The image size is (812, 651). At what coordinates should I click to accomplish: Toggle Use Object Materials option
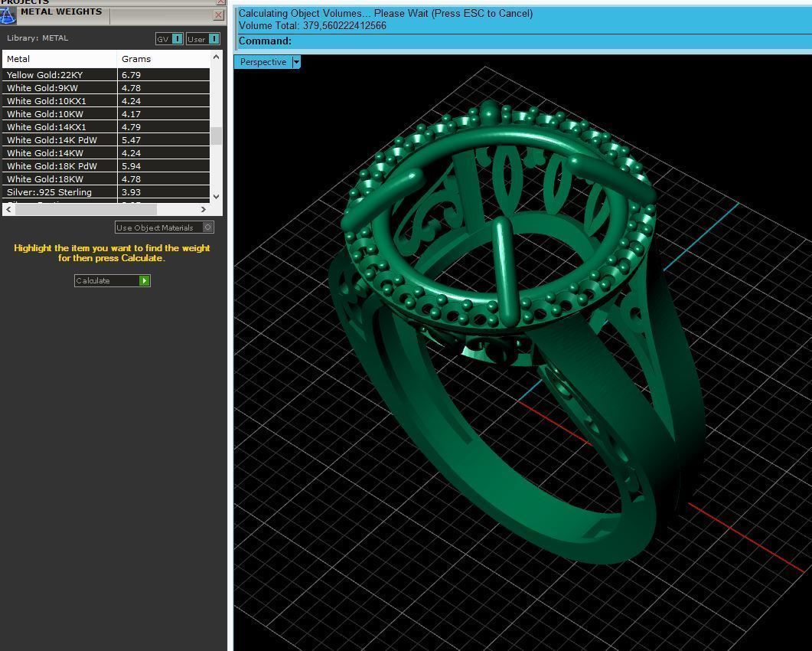click(165, 227)
